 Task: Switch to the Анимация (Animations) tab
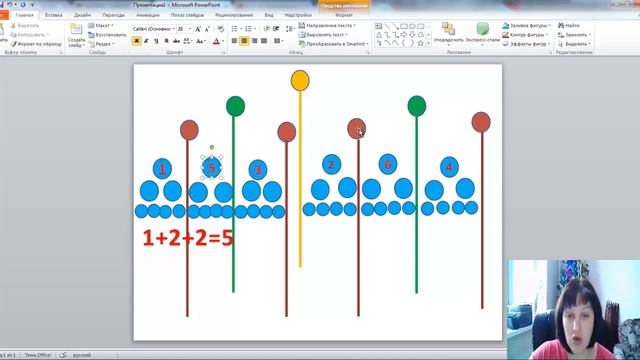click(148, 15)
